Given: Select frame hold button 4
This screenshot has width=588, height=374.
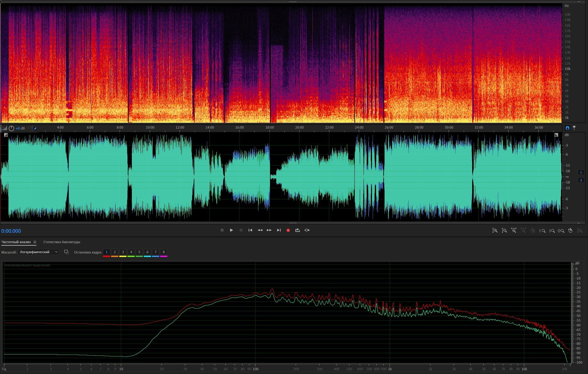Looking at the screenshot, I should [x=131, y=252].
